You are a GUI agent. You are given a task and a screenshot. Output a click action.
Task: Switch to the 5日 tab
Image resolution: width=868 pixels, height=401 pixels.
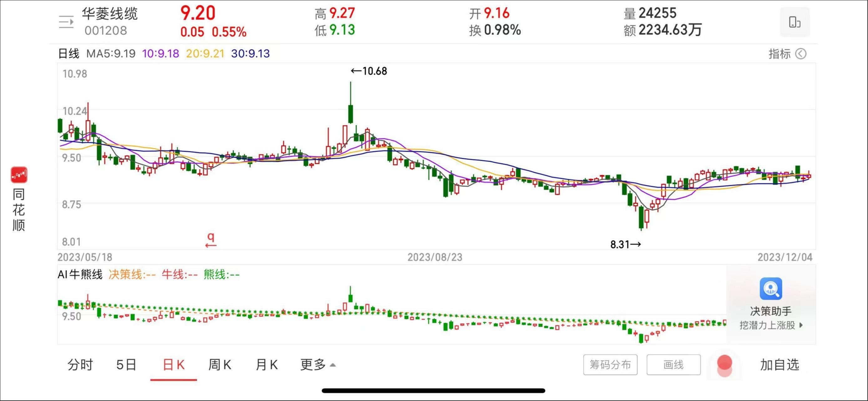click(x=126, y=365)
